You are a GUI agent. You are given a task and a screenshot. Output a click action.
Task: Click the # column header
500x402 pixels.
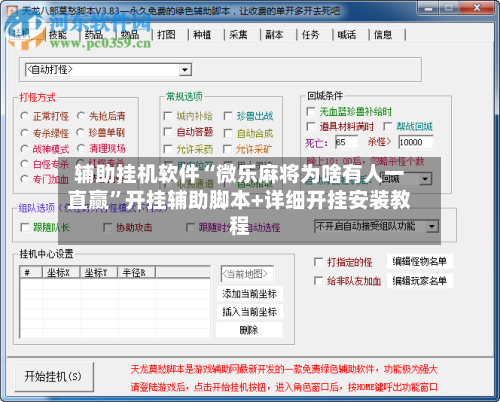[x=31, y=273]
